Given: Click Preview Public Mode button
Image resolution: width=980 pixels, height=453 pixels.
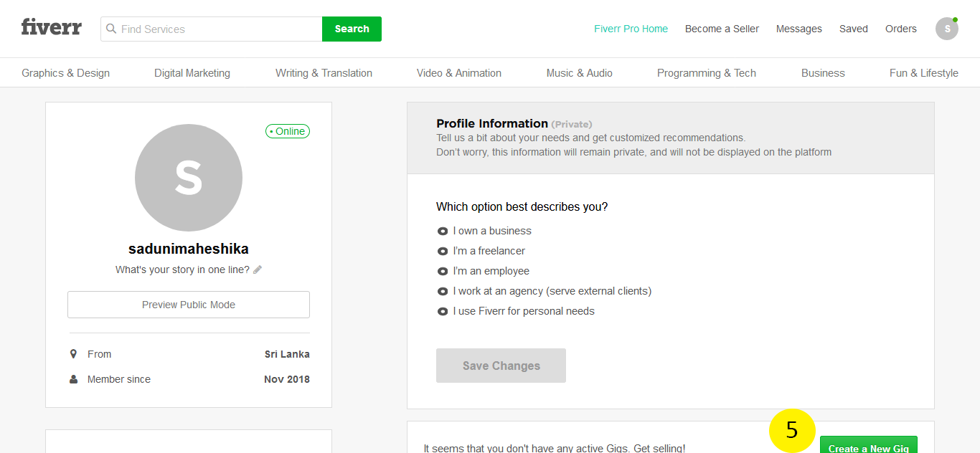Looking at the screenshot, I should point(189,305).
